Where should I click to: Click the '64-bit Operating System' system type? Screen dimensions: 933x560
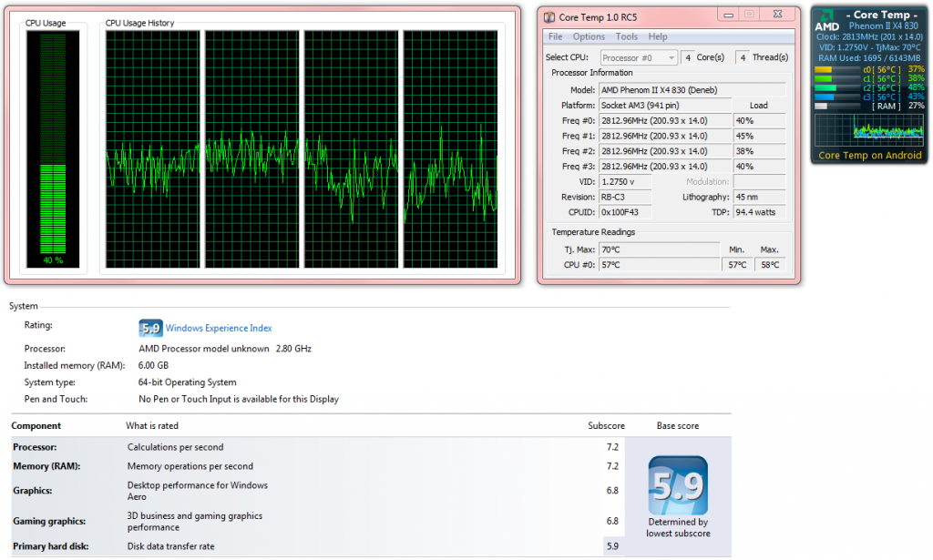click(x=188, y=382)
